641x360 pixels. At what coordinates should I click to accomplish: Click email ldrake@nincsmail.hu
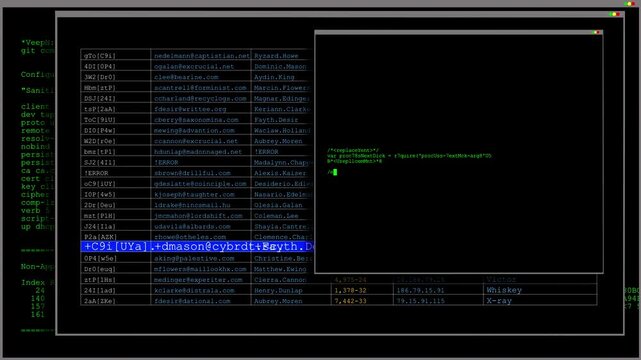(x=192, y=205)
